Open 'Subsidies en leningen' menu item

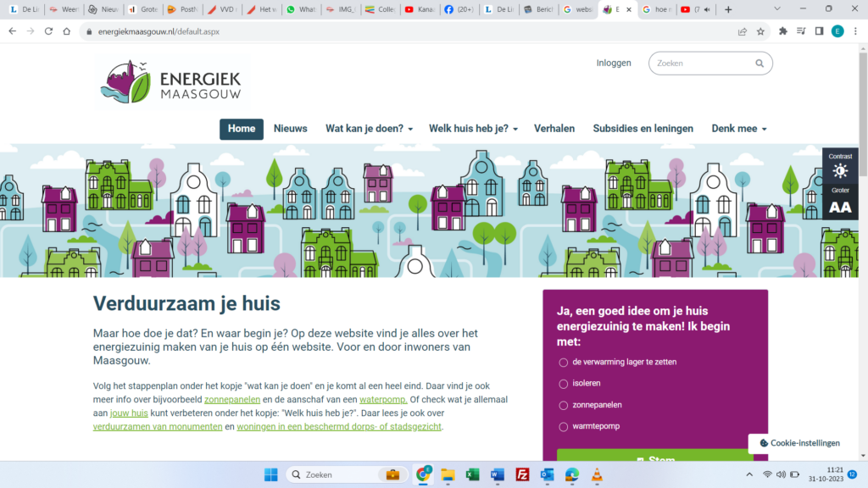643,129
